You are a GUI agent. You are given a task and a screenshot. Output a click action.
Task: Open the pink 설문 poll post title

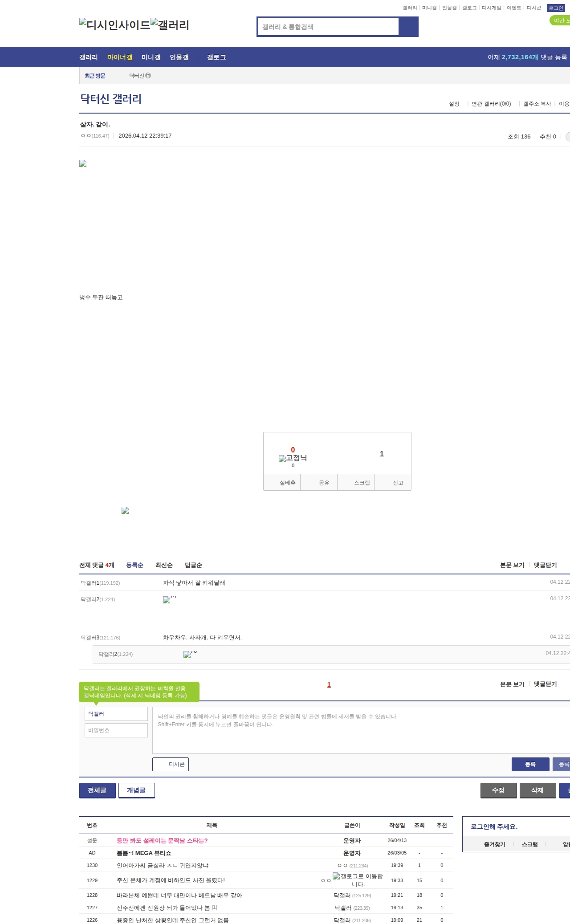point(162,841)
